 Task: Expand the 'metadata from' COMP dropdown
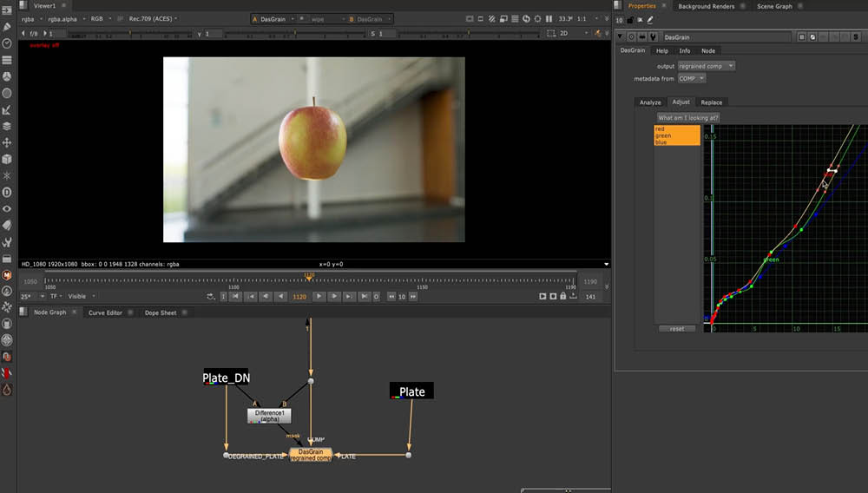[692, 79]
